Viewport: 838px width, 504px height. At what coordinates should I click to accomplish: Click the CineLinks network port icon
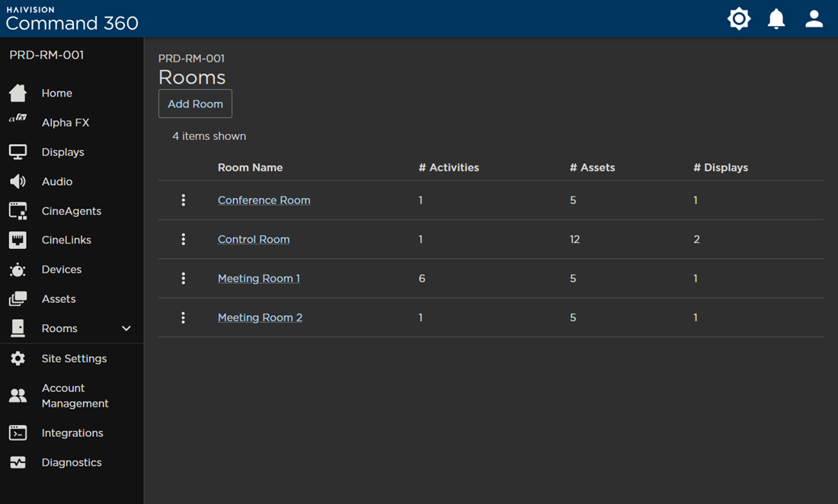[18, 241]
